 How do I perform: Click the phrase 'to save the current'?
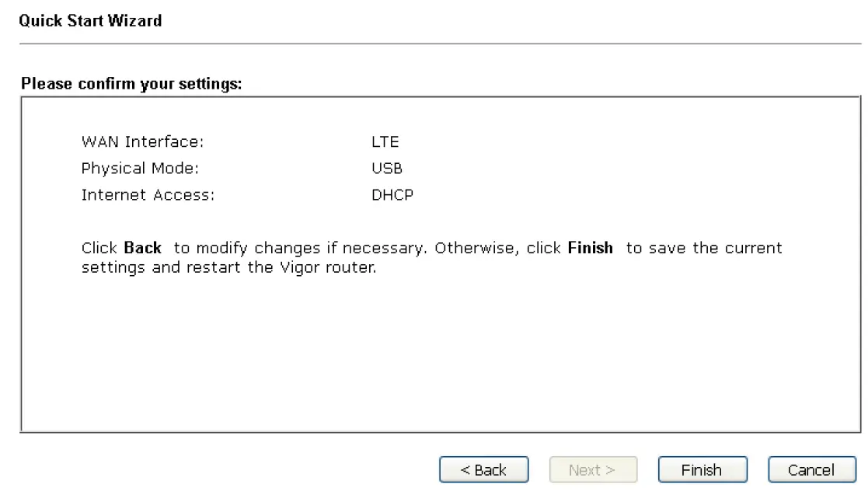coord(703,249)
